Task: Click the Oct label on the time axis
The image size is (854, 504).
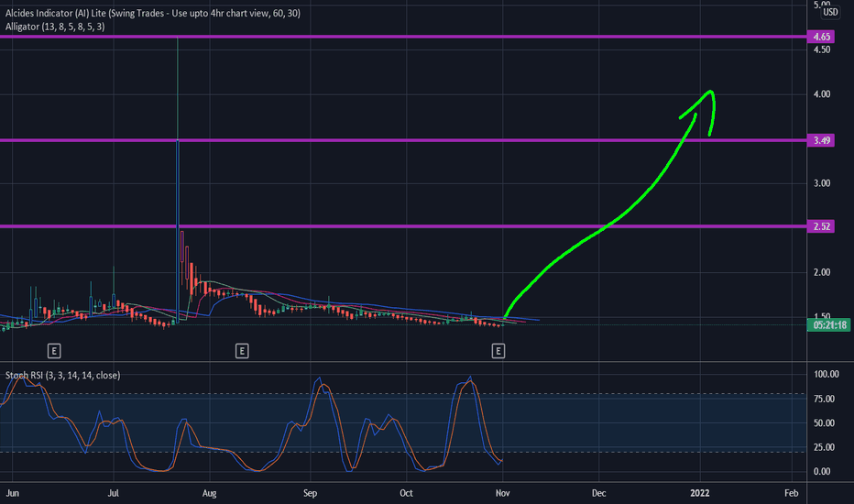Action: [x=406, y=493]
